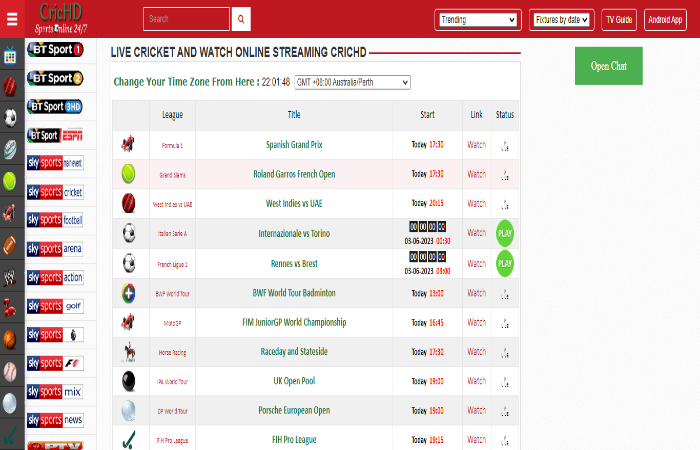This screenshot has width=700, height=450.
Task: Open Sky Sports Premier League channel
Action: 55,334
